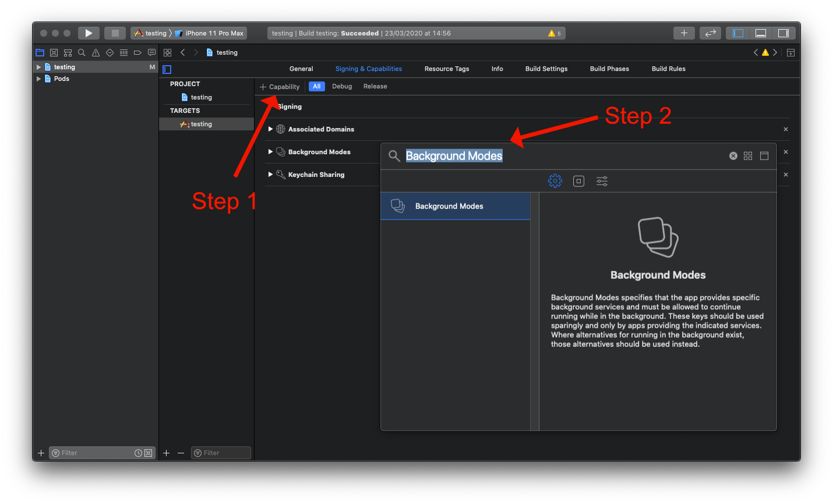The height and width of the screenshot is (504, 833).
Task: Show the 5 warnings in activity bar
Action: (x=554, y=33)
